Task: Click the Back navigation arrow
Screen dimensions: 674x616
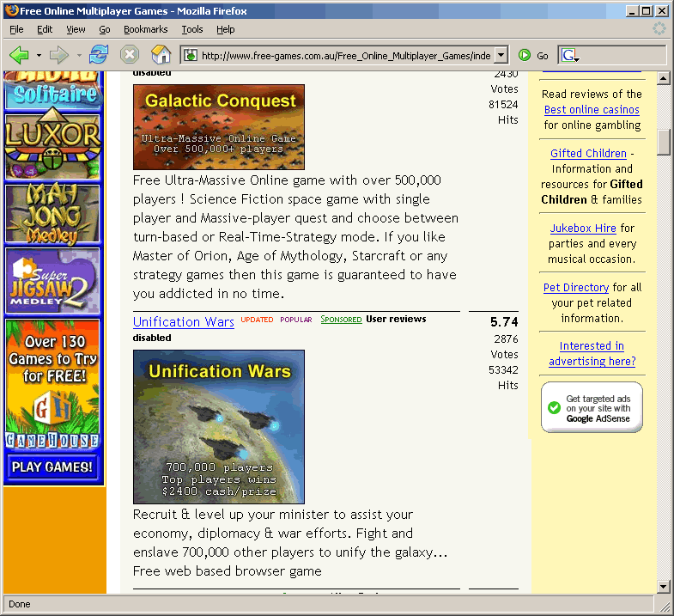Action: pyautogui.click(x=19, y=55)
